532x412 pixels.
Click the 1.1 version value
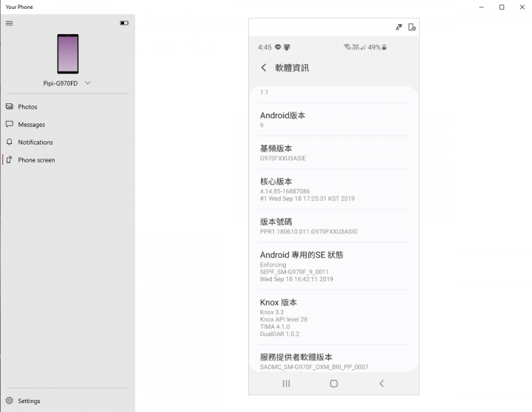pyautogui.click(x=264, y=92)
